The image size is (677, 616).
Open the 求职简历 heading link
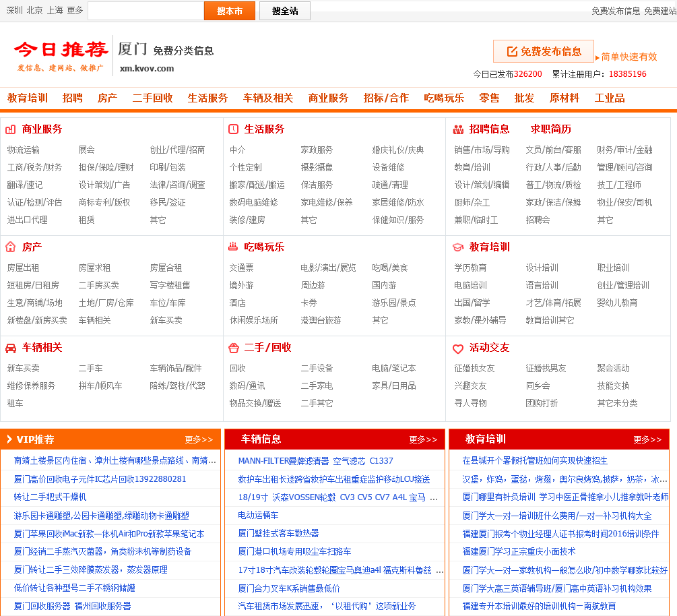click(x=551, y=129)
